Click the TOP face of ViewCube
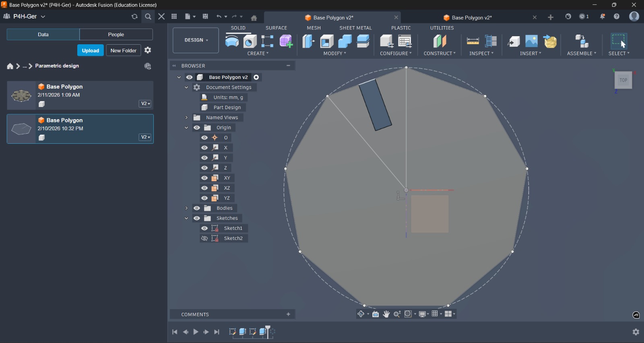 pyautogui.click(x=623, y=81)
